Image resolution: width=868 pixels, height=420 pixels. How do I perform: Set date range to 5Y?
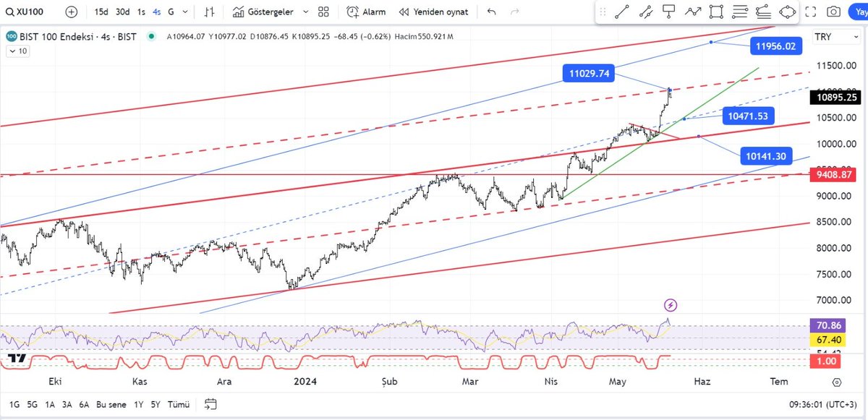pos(156,404)
